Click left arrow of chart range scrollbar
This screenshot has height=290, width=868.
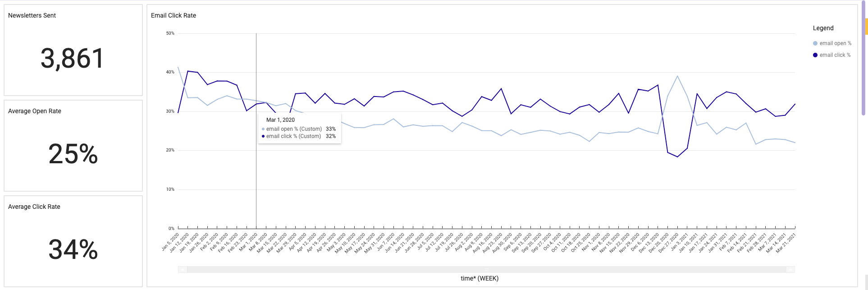[x=183, y=269]
